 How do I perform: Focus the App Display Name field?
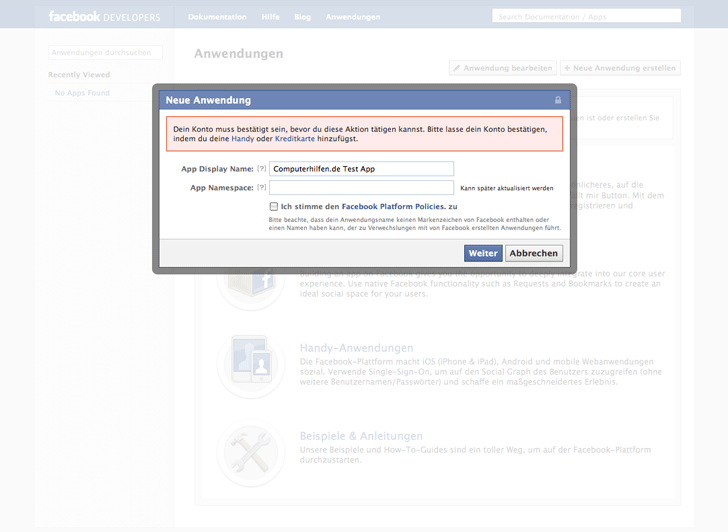tap(361, 169)
